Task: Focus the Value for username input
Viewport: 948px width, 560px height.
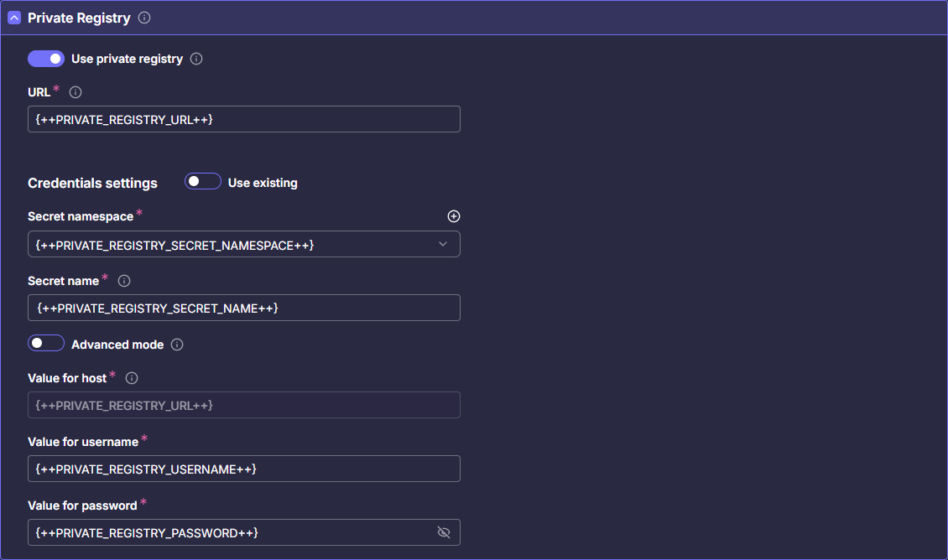Action: tap(243, 469)
